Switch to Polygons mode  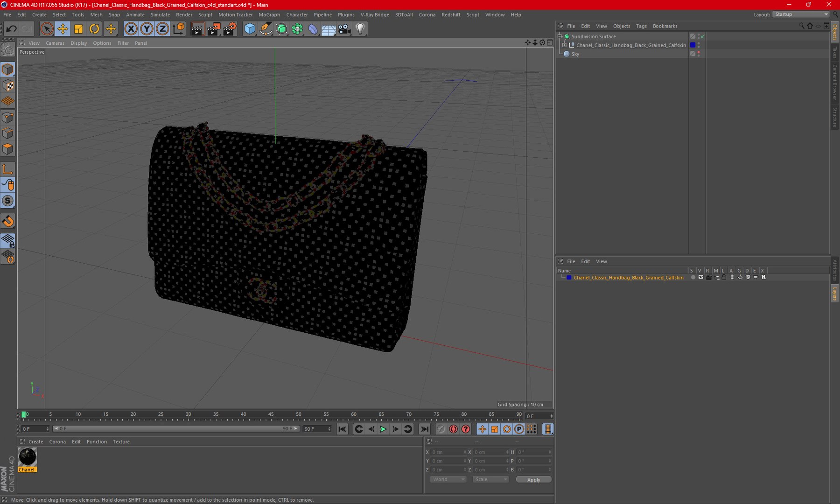click(x=8, y=149)
